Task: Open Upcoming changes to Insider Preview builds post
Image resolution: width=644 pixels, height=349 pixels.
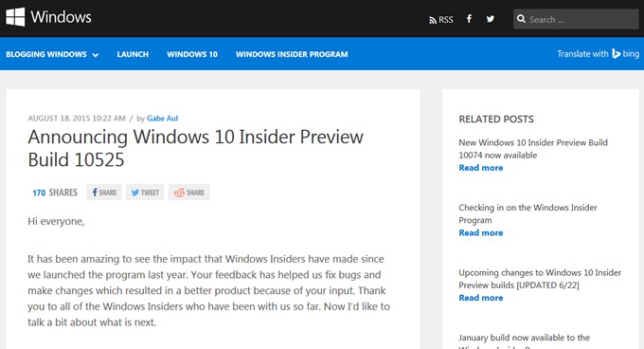Action: (540, 279)
